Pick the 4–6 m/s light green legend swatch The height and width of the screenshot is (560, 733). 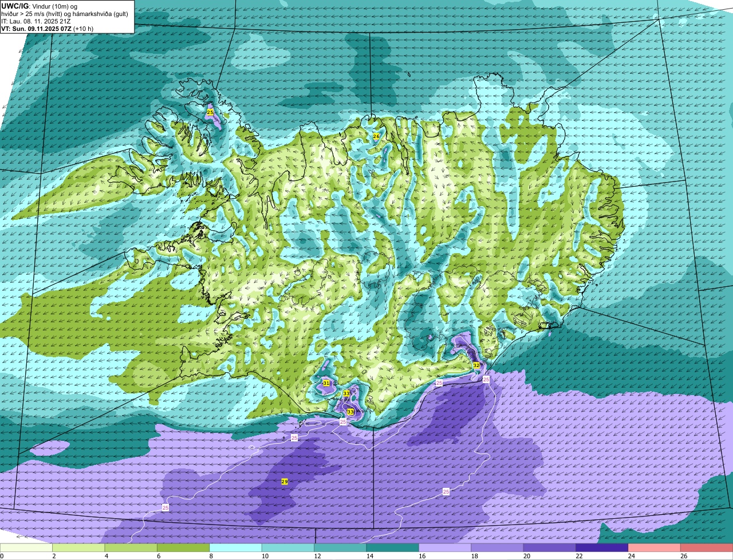coord(131,547)
